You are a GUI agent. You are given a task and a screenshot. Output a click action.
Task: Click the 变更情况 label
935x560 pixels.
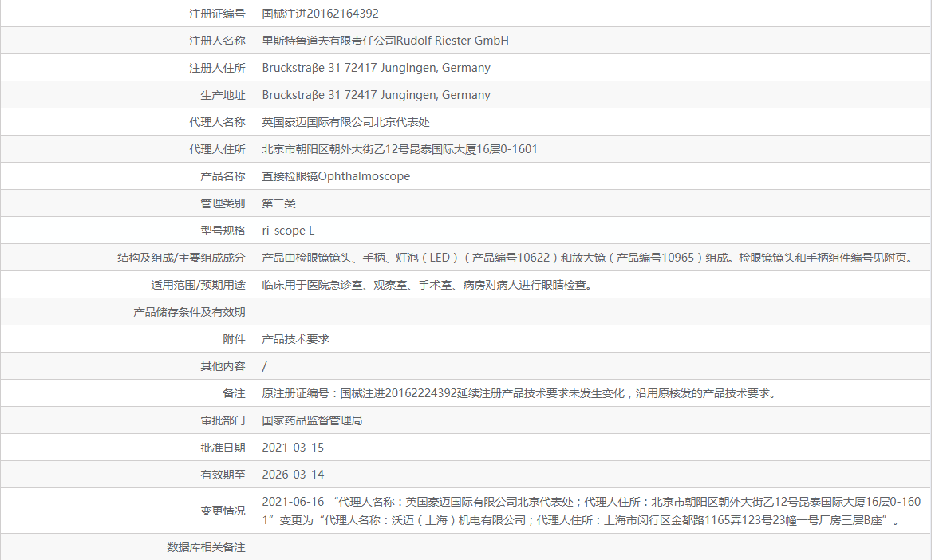coord(223,511)
